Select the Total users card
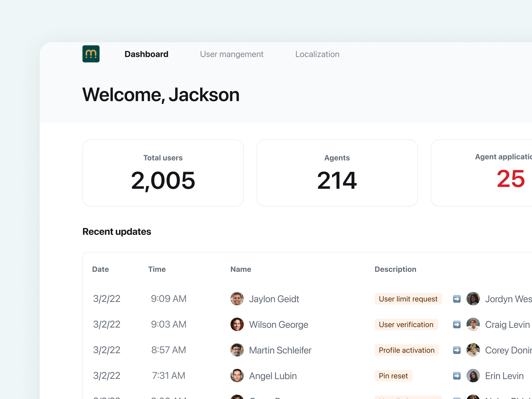This screenshot has width=532, height=399. [163, 173]
